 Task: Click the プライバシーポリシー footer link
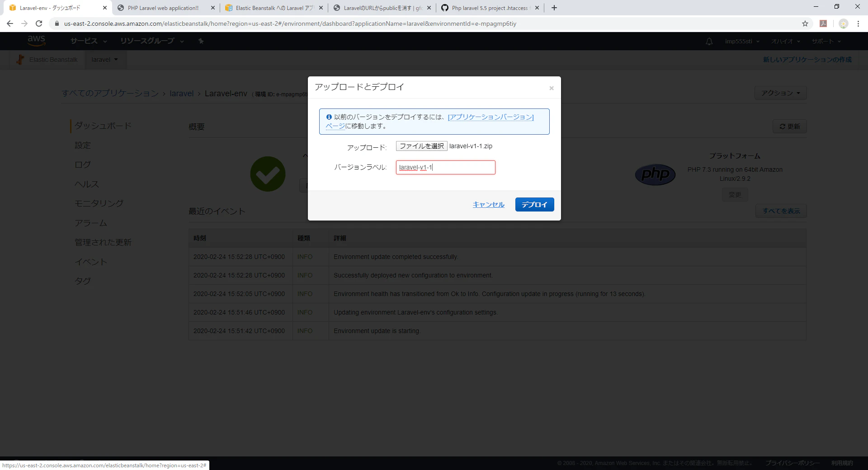pyautogui.click(x=793, y=463)
